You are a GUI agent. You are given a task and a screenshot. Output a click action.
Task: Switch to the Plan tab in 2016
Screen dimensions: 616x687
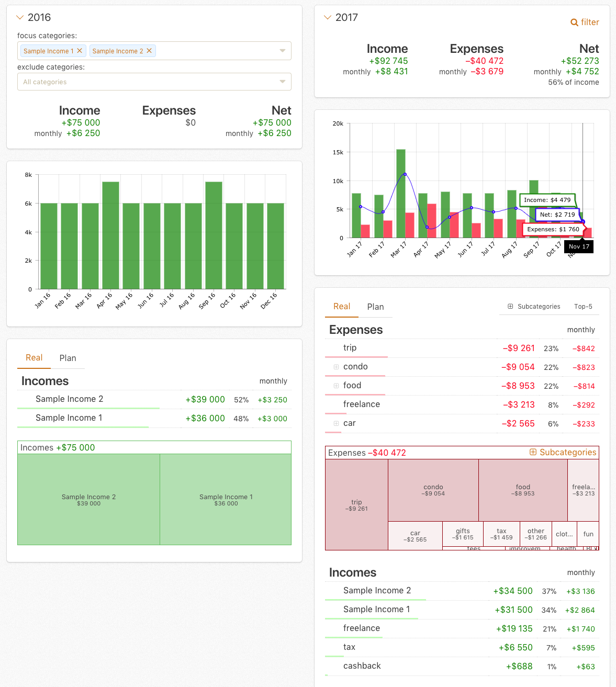[x=68, y=358]
